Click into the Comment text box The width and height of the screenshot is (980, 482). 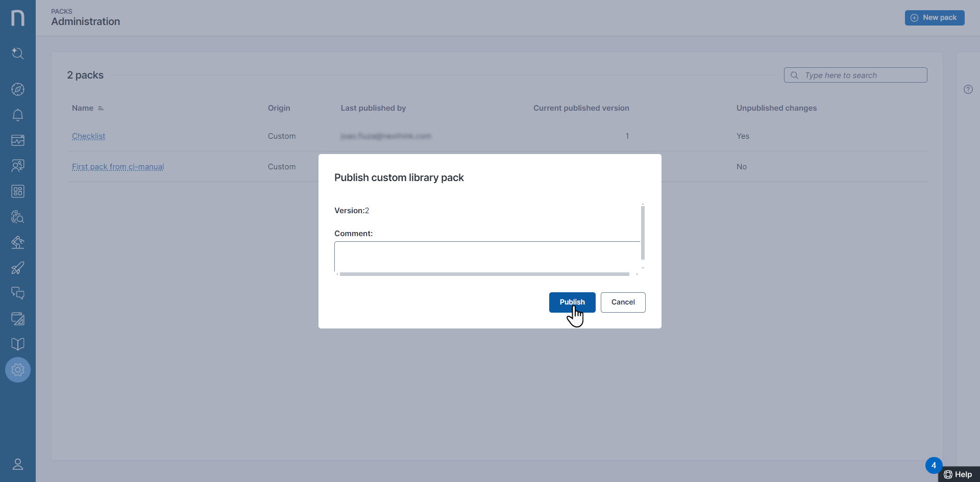pyautogui.click(x=486, y=256)
